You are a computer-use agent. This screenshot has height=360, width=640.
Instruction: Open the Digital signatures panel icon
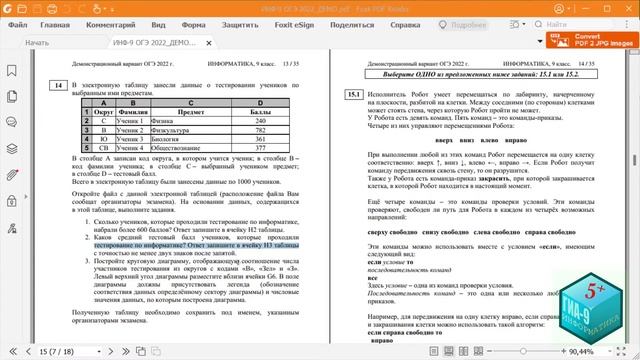click(x=12, y=228)
